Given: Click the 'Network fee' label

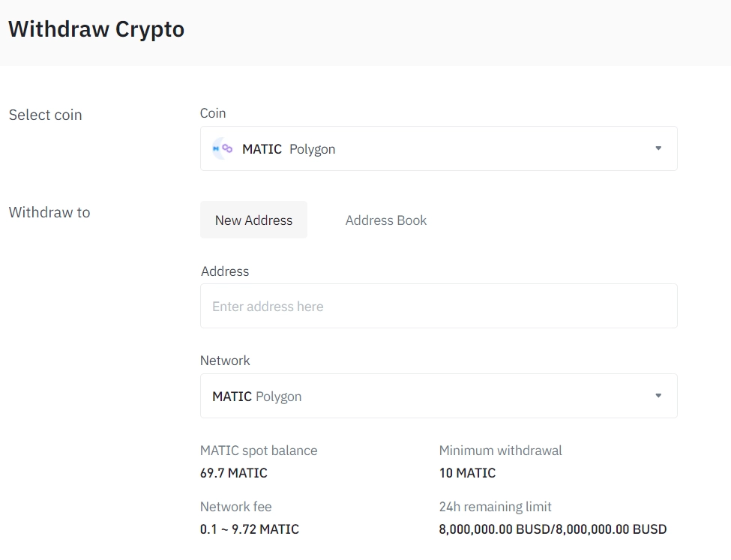Looking at the screenshot, I should pyautogui.click(x=235, y=507).
